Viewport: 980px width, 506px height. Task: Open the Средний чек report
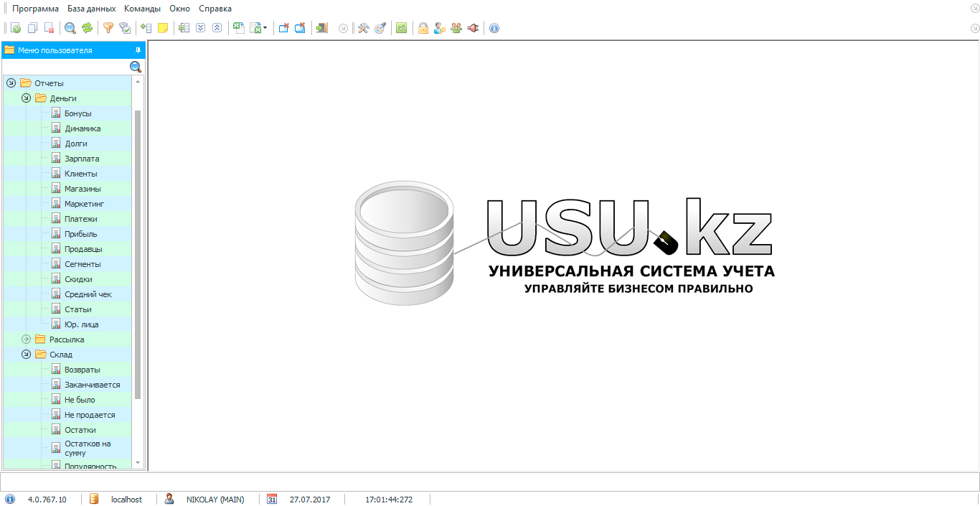[x=88, y=294]
